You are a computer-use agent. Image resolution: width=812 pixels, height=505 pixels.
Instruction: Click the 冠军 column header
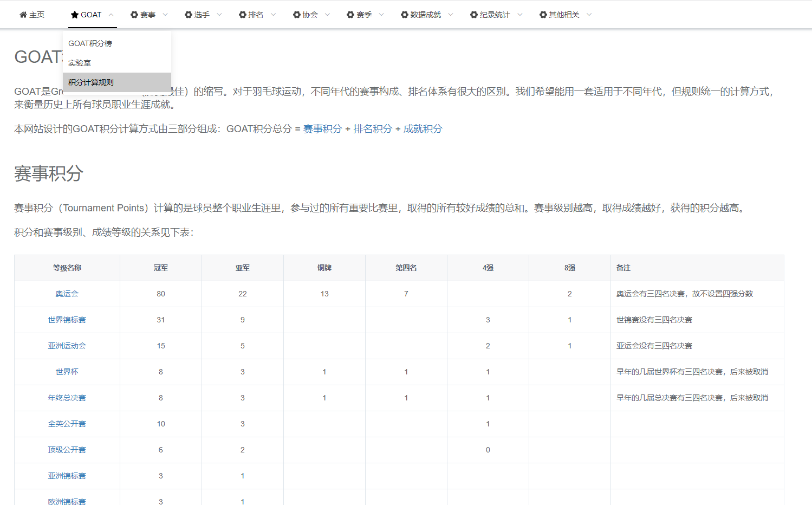coord(161,268)
